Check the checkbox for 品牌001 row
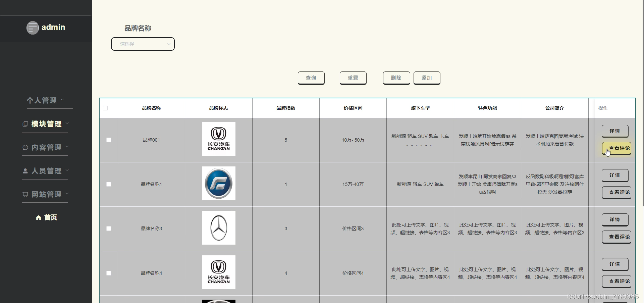Screen dimensions: 644x303 point(109,140)
